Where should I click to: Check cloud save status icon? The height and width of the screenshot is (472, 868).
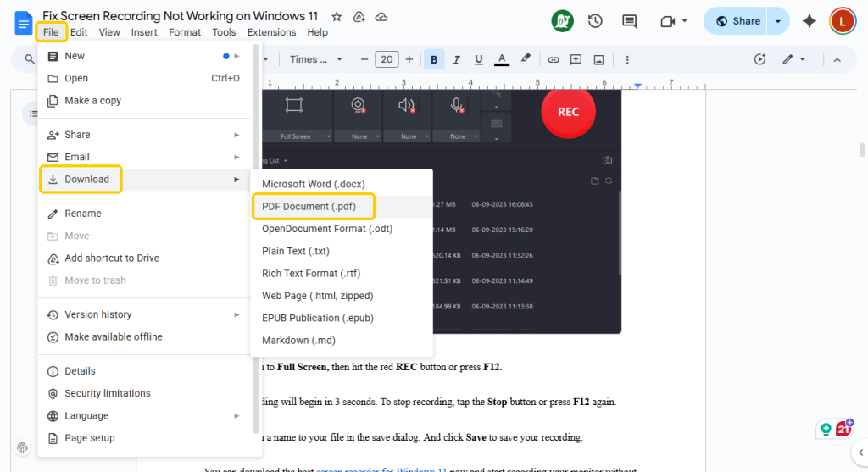[381, 17]
